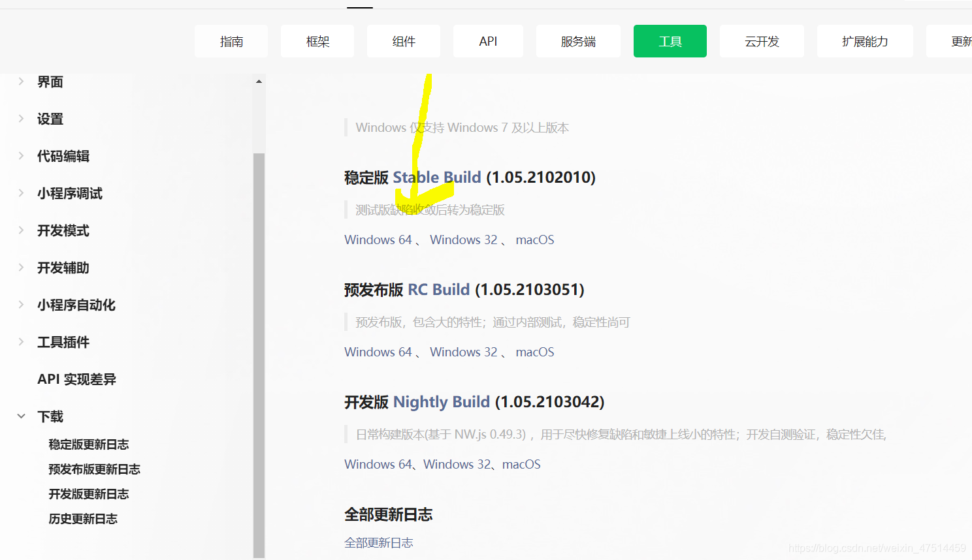
Task: Open 历史更新日志 sidebar entry
Action: [x=83, y=519]
